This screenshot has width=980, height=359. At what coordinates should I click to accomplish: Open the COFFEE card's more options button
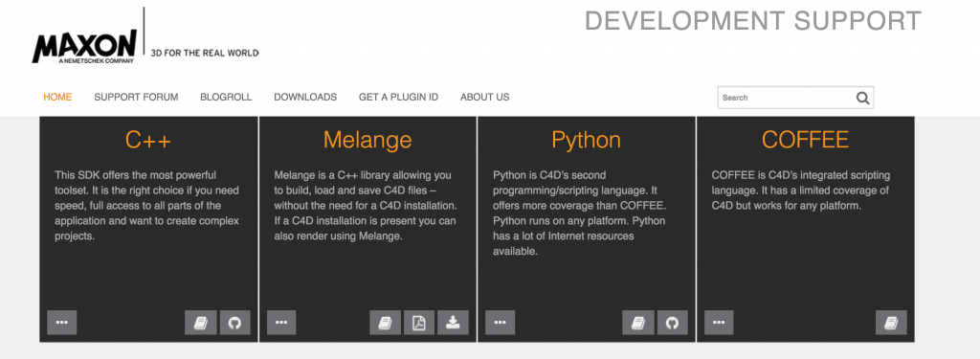tap(719, 323)
